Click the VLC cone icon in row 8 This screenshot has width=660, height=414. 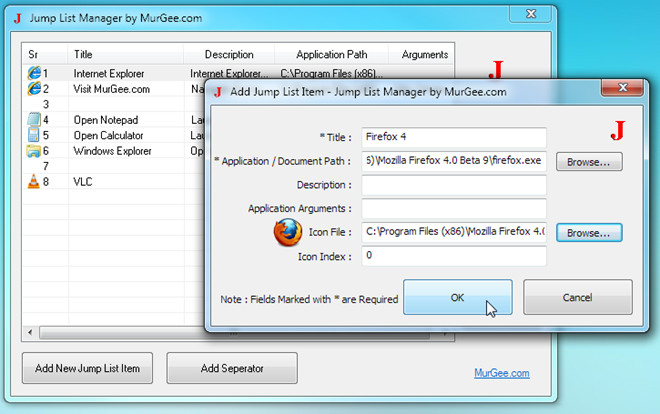[x=34, y=181]
